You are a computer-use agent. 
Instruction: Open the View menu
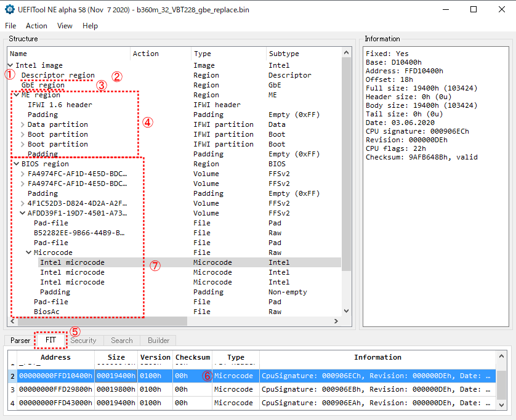coord(65,26)
